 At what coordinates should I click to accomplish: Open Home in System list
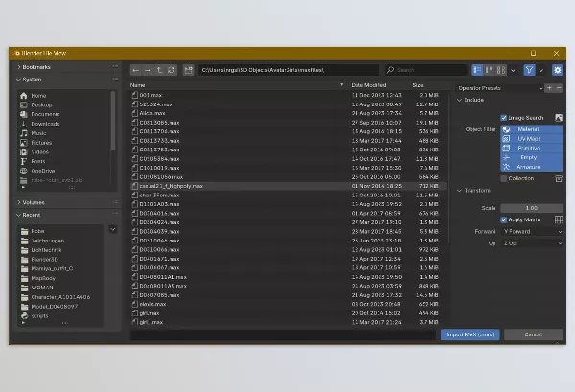[x=64, y=96]
